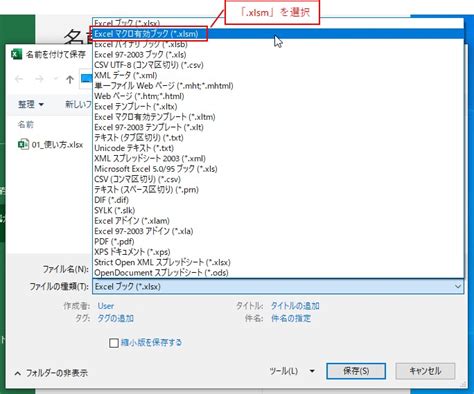The height and width of the screenshot is (394, 474).
Task: Select XML データ (*.xml) file type
Action: pos(278,75)
